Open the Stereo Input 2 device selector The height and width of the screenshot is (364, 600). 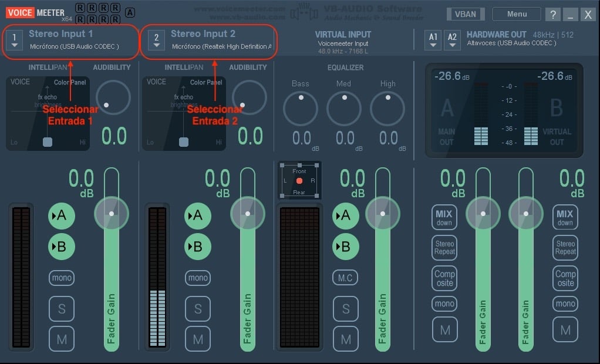coord(156,40)
